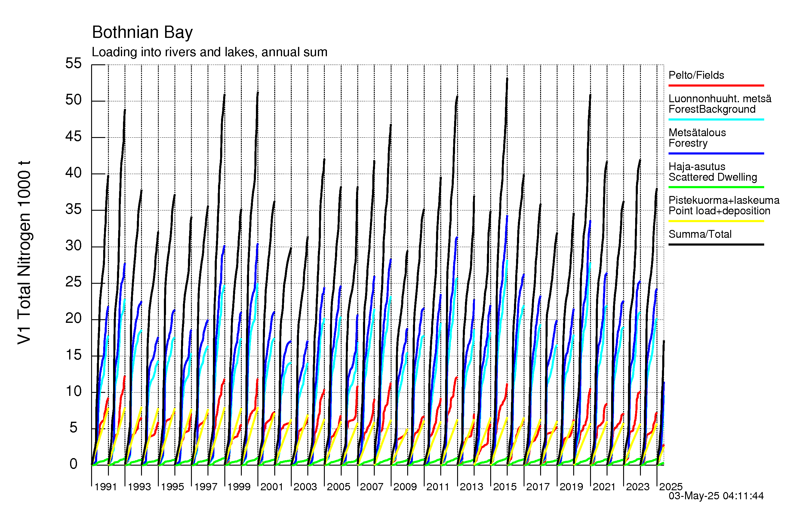Click the x-axis year 1993
The height and width of the screenshot is (511, 812).
pyautogui.click(x=139, y=487)
